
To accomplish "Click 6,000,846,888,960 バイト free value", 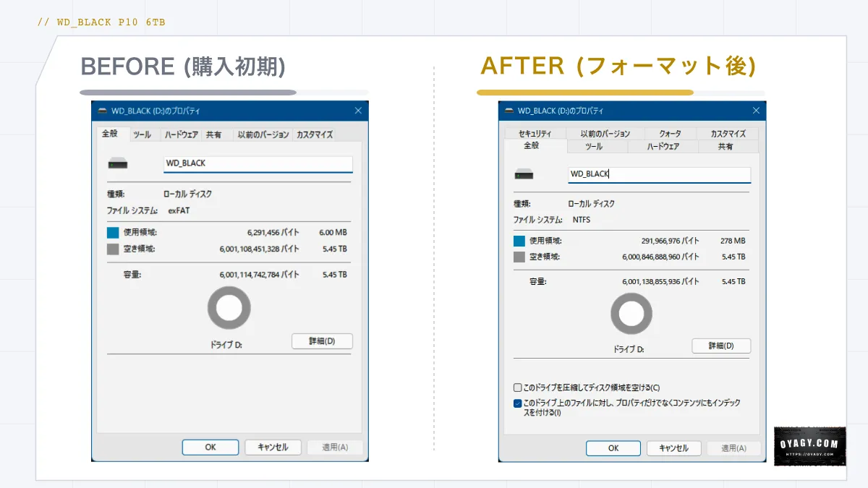I will point(661,257).
